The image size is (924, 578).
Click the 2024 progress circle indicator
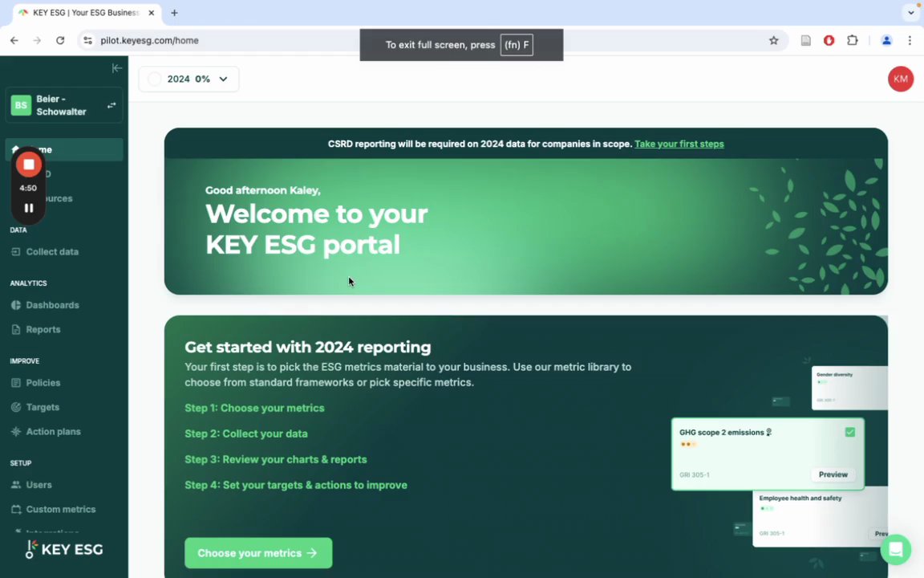coord(154,79)
